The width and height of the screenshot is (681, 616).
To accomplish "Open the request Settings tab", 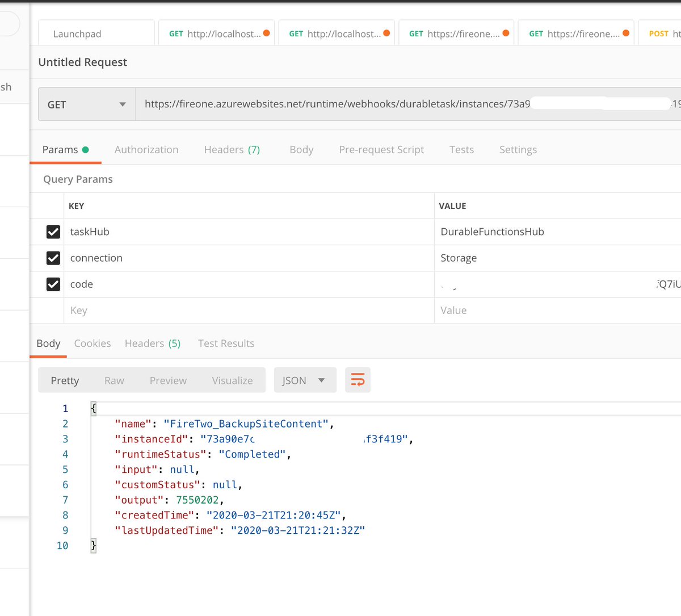I will (518, 150).
